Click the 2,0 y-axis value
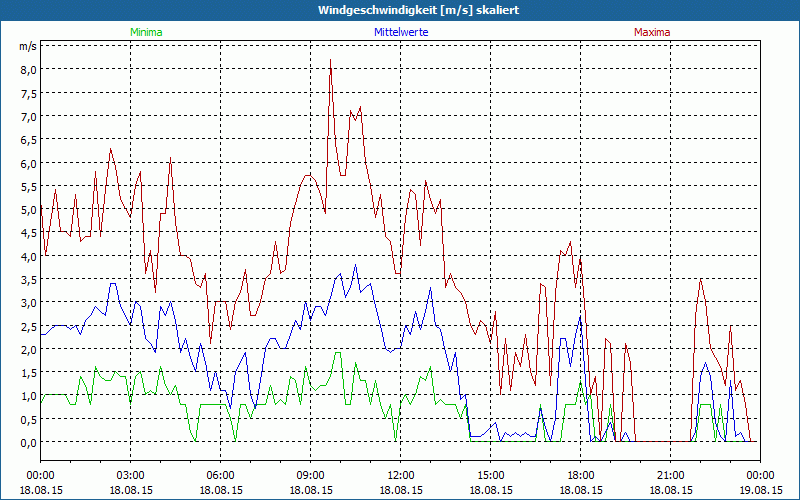 [x=28, y=350]
